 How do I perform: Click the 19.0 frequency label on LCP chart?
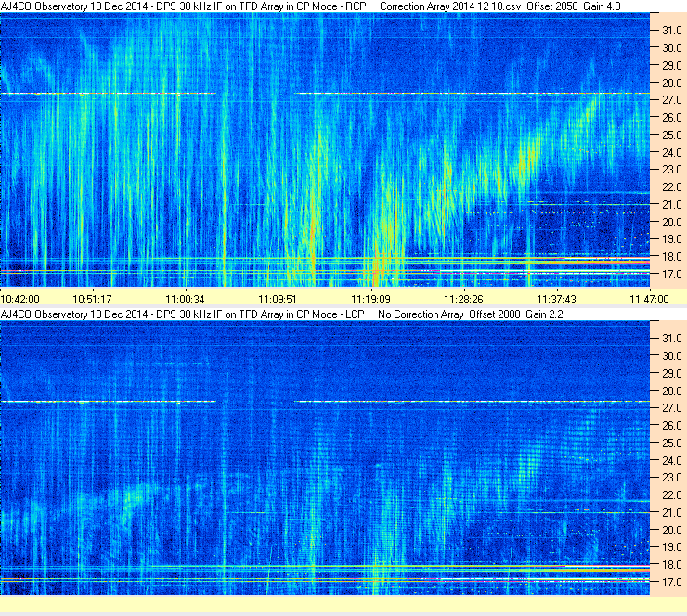point(671,547)
